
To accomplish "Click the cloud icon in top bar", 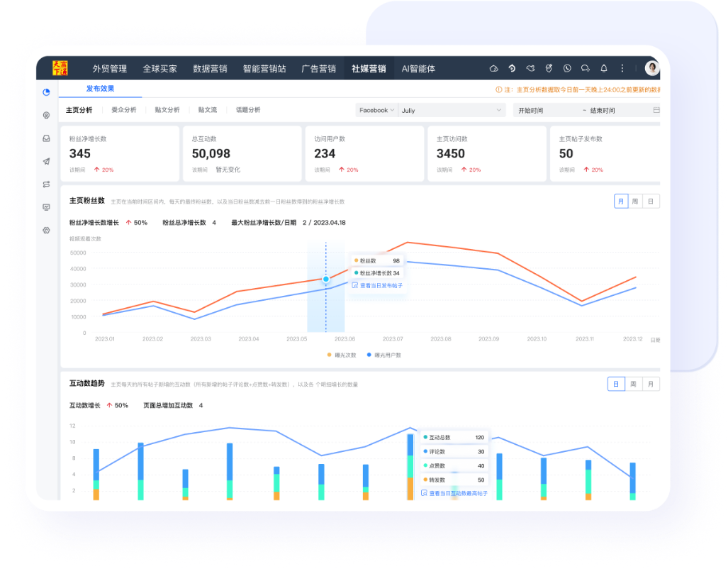I will pyautogui.click(x=493, y=69).
